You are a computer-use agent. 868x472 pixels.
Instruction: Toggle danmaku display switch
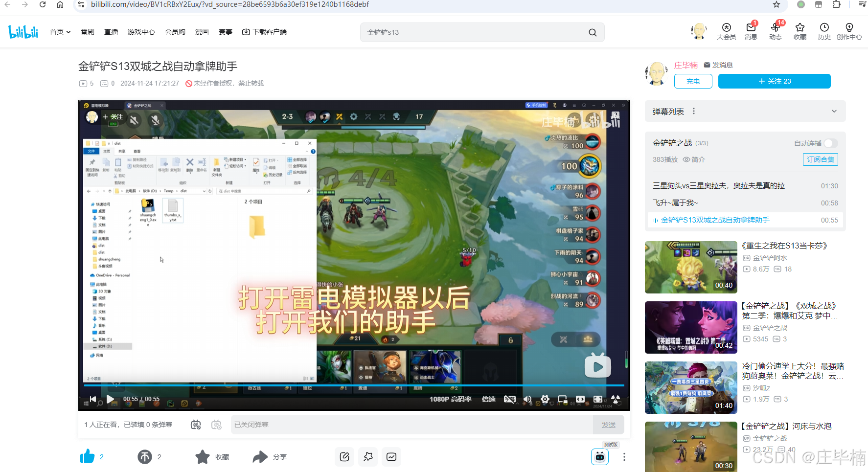coord(196,425)
